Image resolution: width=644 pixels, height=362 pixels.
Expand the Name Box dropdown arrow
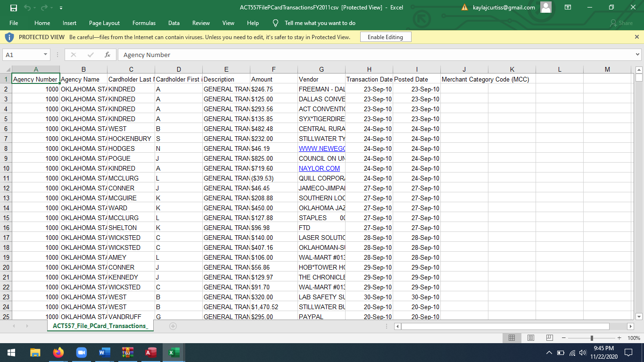[x=45, y=54]
